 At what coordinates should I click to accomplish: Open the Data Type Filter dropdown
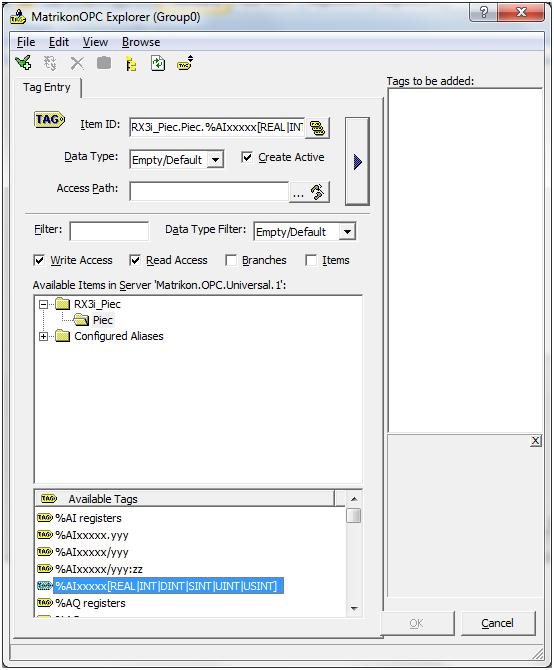pyautogui.click(x=347, y=232)
